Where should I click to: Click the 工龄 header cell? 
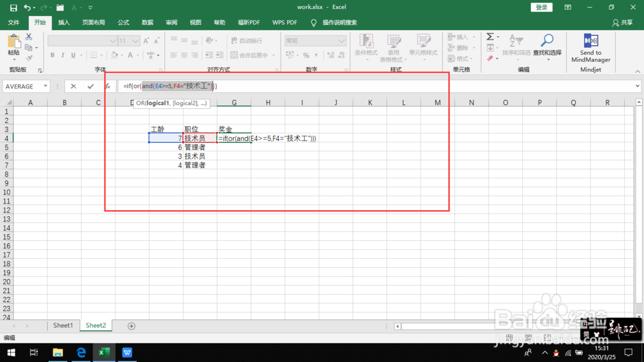166,129
